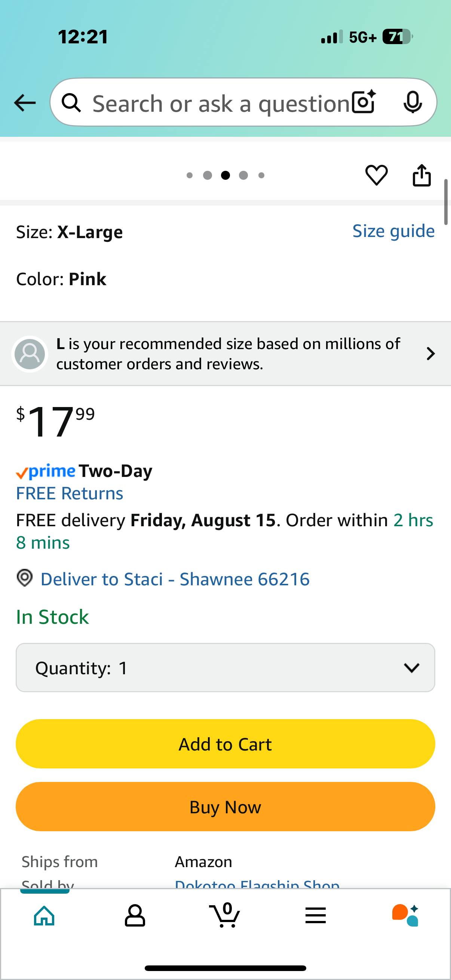The image size is (451, 980).
Task: Activate microphone voice search
Action: [x=412, y=102]
